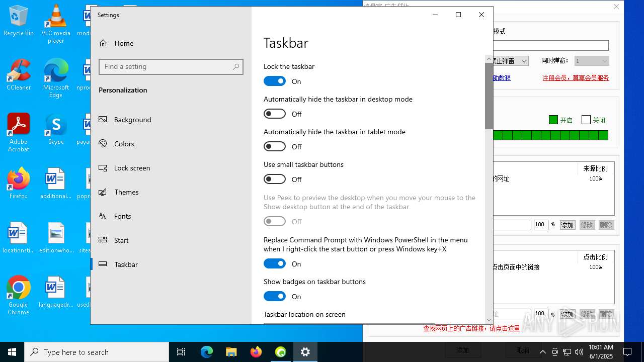Enable auto-hide taskbar in desktop mode
The image size is (644, 362).
point(275,114)
